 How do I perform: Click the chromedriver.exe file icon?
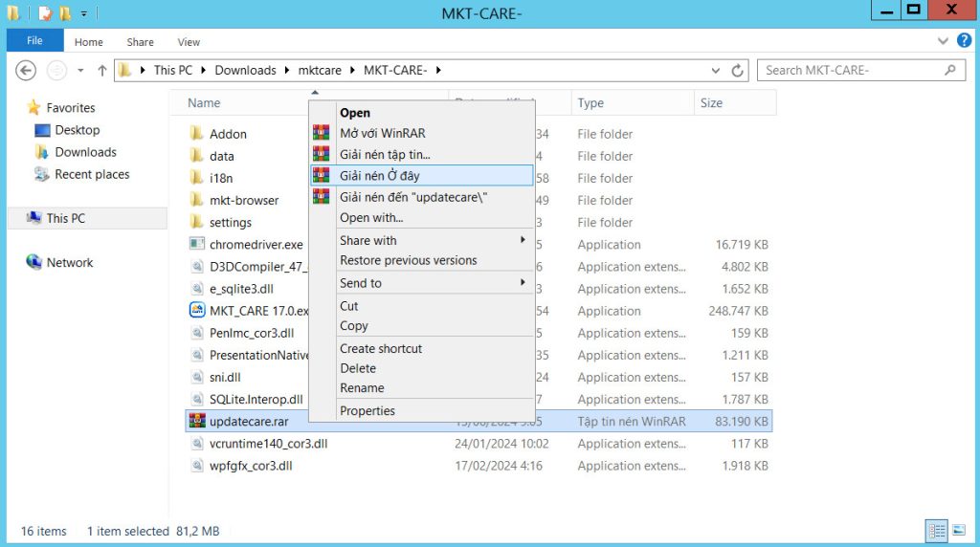[197, 244]
